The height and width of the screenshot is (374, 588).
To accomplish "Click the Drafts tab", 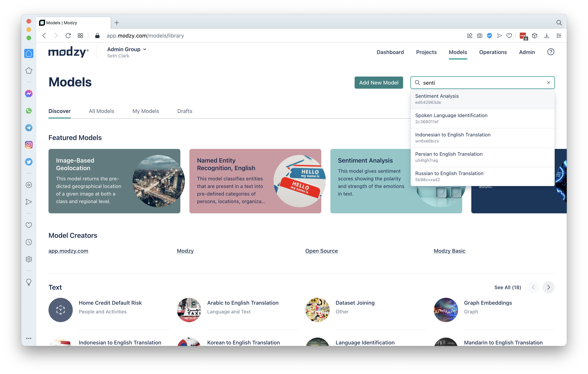I will pos(185,110).
